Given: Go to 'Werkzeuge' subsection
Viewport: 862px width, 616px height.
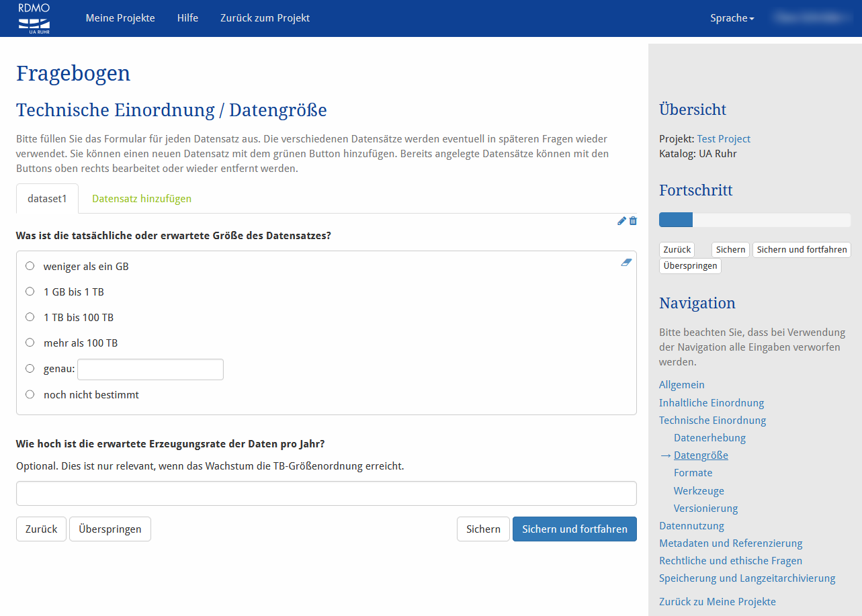Looking at the screenshot, I should [699, 491].
